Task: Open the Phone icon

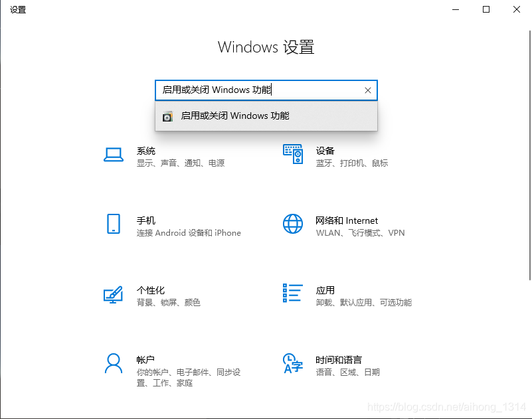Action: 114,224
